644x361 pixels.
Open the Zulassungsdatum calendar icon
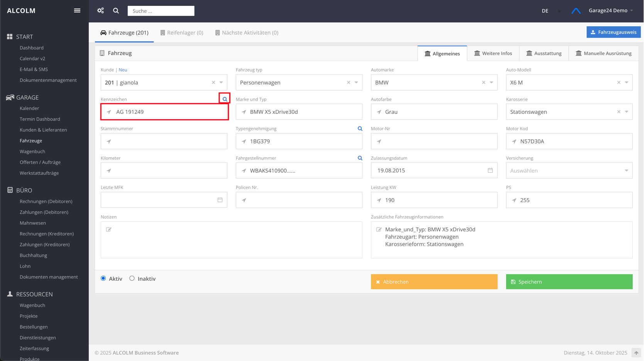point(490,170)
